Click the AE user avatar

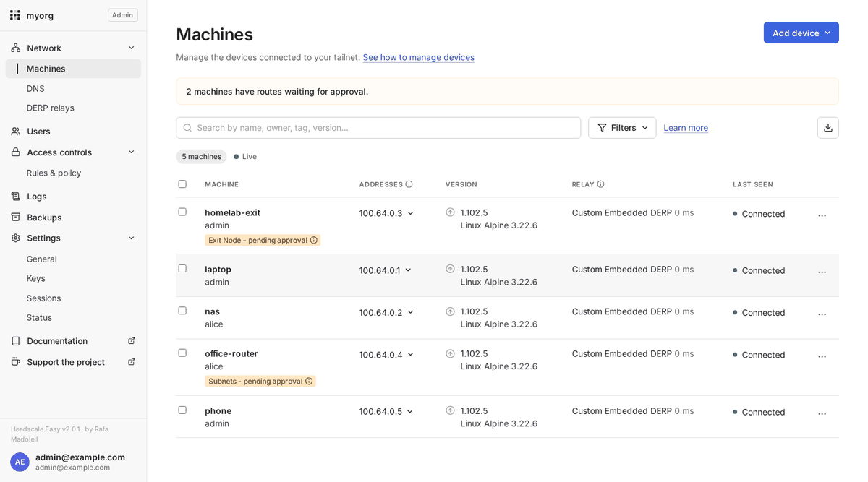(x=20, y=462)
